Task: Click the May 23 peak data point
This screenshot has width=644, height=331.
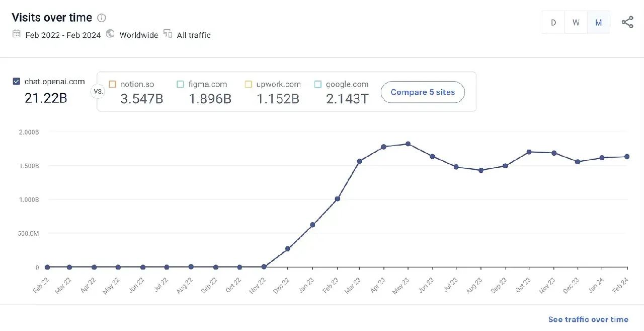Action: click(x=408, y=144)
